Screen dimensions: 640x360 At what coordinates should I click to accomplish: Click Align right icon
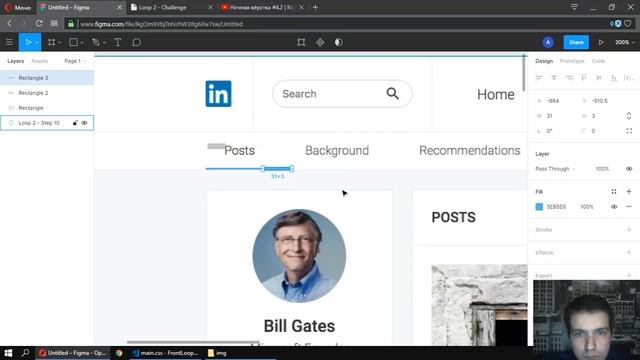[569, 78]
